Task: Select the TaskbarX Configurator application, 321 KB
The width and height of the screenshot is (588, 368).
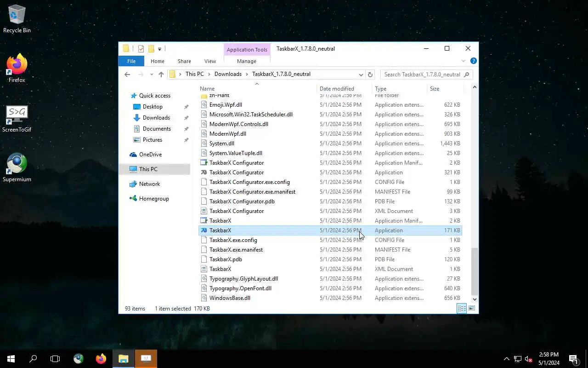Action: point(330,172)
